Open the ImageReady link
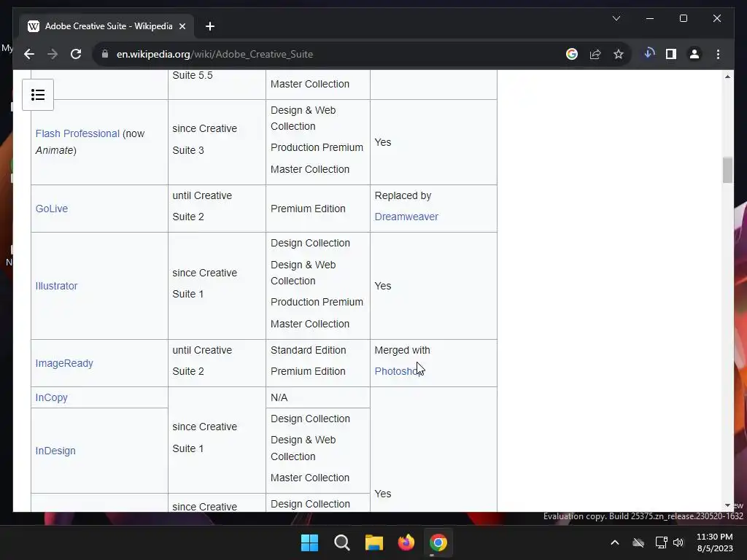Viewport: 747px width, 560px height. tap(64, 363)
